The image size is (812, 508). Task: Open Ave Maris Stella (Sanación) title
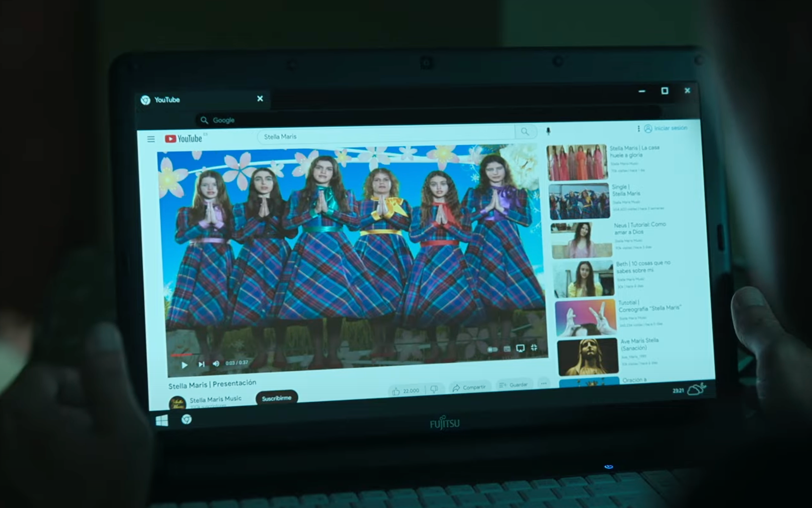pyautogui.click(x=639, y=344)
